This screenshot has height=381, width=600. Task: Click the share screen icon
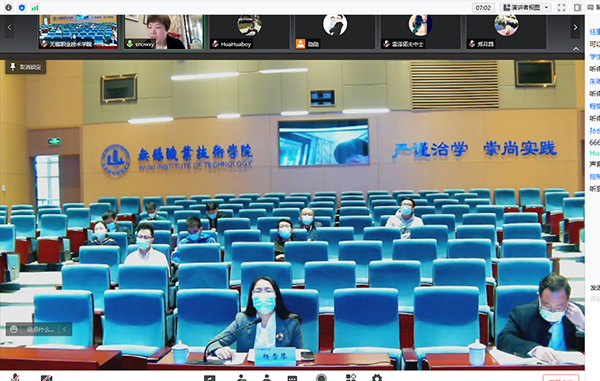click(x=209, y=378)
